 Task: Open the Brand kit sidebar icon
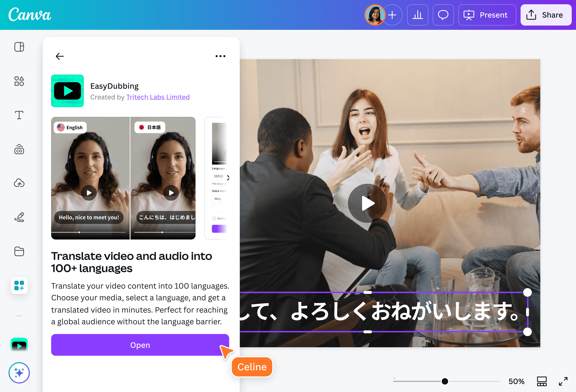tap(19, 149)
